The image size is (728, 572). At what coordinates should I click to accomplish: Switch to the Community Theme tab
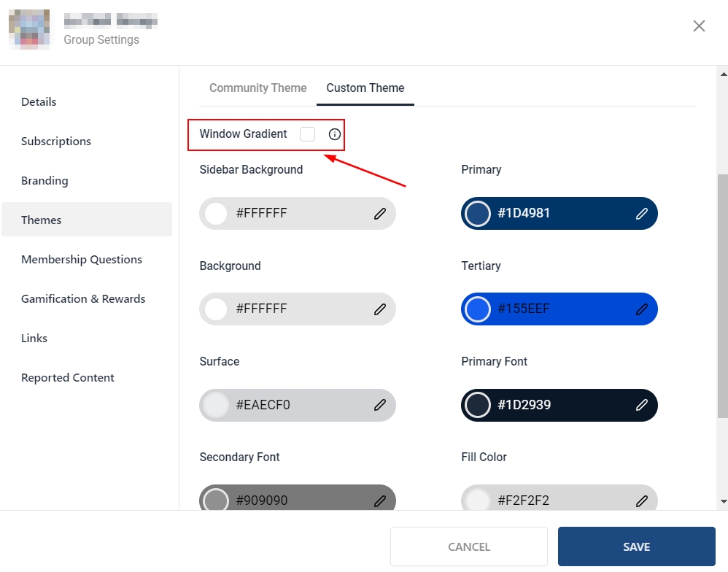[x=257, y=88]
